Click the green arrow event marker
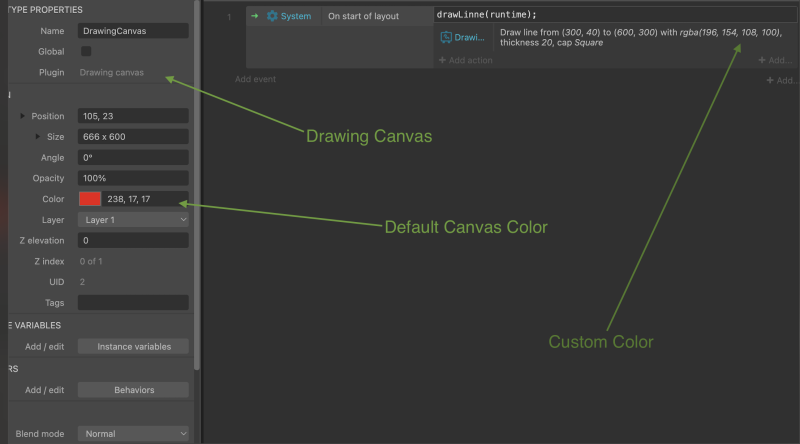This screenshot has height=444, width=800. pos(255,16)
